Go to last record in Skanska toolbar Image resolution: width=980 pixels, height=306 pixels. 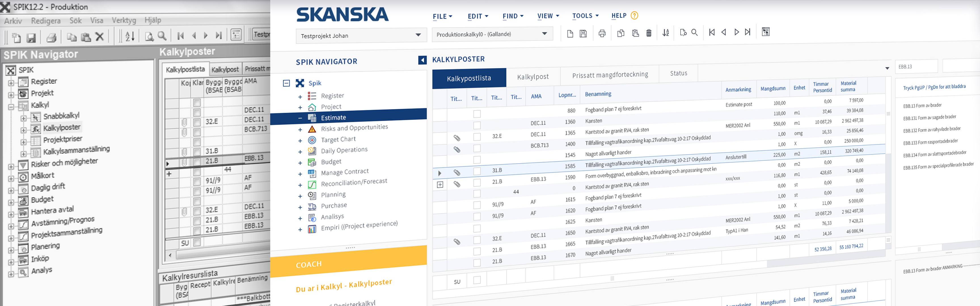tap(747, 32)
